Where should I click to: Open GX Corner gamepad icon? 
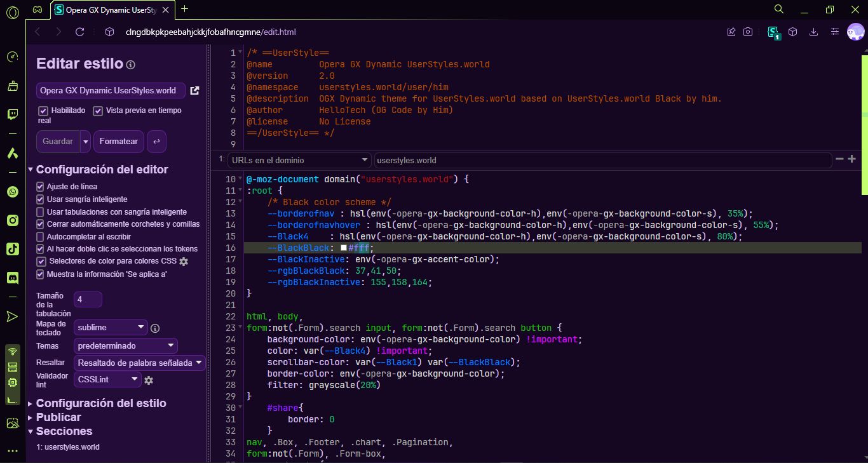point(38,10)
